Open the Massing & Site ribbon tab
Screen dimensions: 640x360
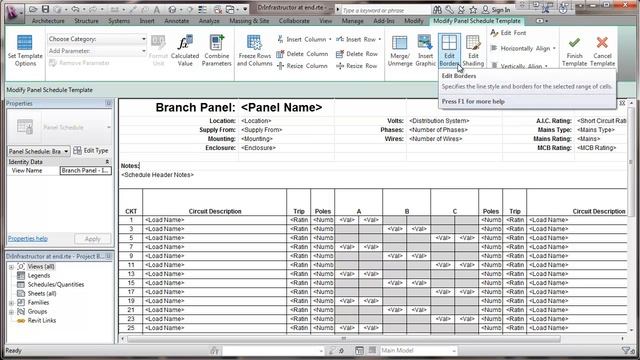point(249,21)
